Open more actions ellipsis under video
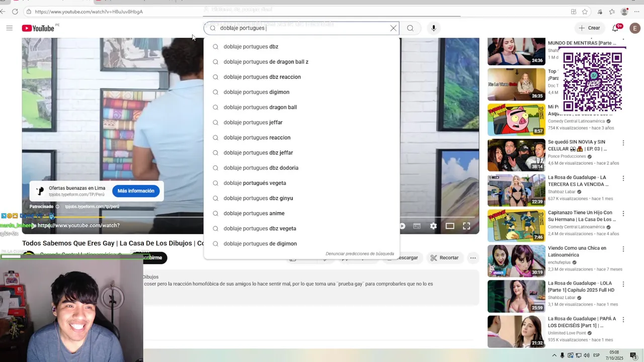The image size is (644, 362). click(473, 258)
